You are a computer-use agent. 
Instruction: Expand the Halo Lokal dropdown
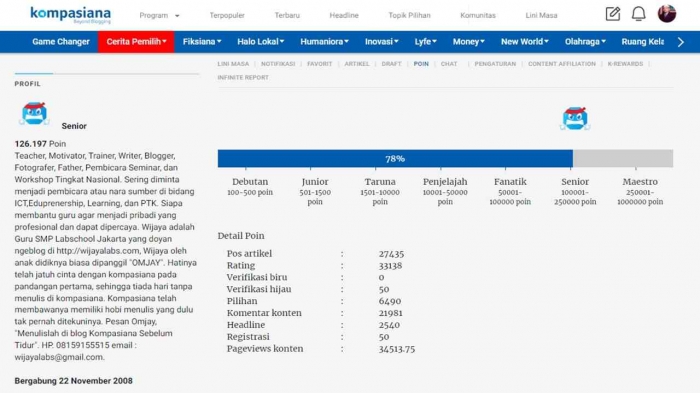pos(261,42)
